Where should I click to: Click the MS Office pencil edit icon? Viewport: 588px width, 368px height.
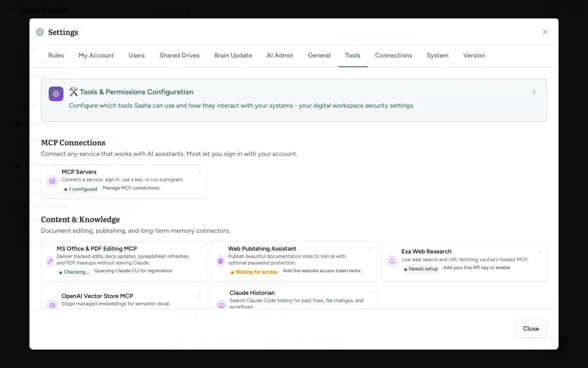(x=50, y=261)
